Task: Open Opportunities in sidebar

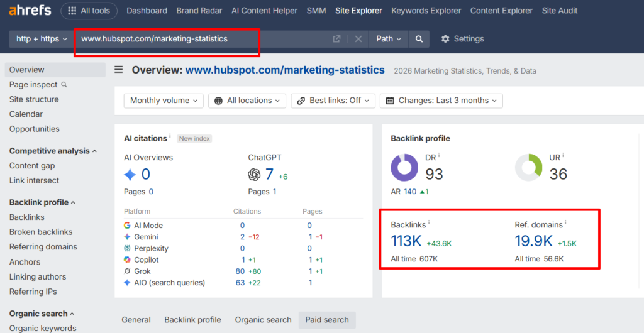Action: (35, 129)
